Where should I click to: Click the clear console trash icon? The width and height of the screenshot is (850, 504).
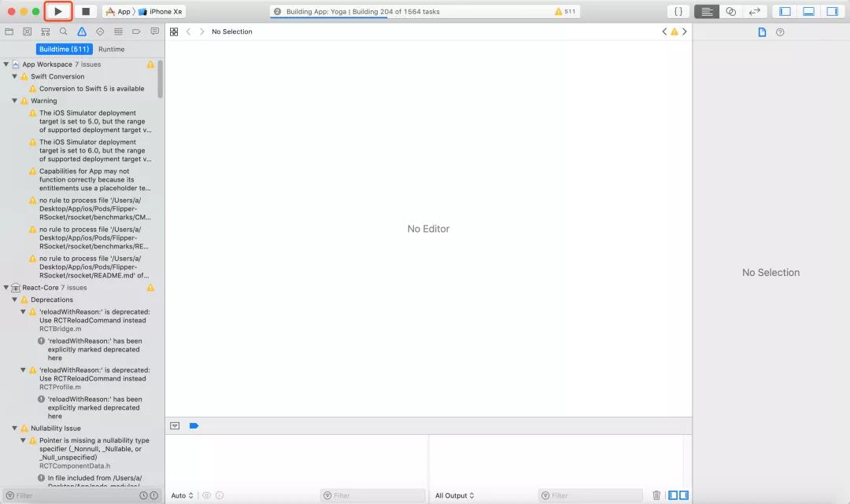656,495
